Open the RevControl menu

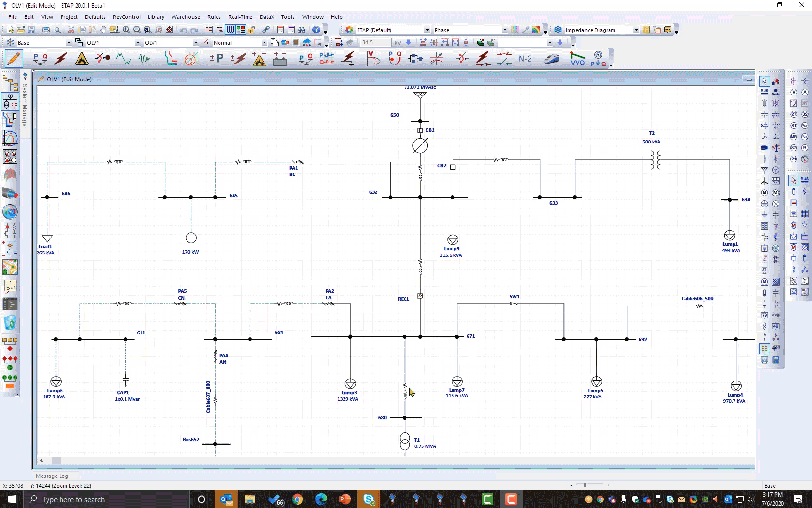point(126,17)
